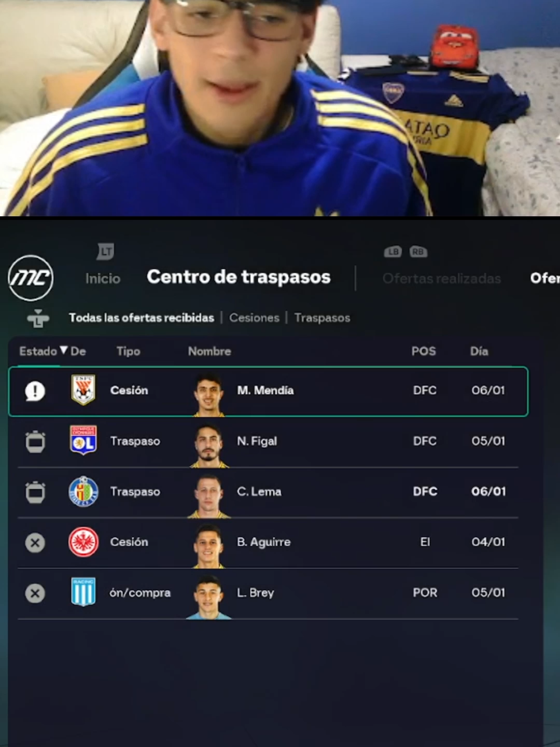This screenshot has height=747, width=560.
Task: Click the Eintracht Frankfurt club badge
Action: tap(83, 542)
